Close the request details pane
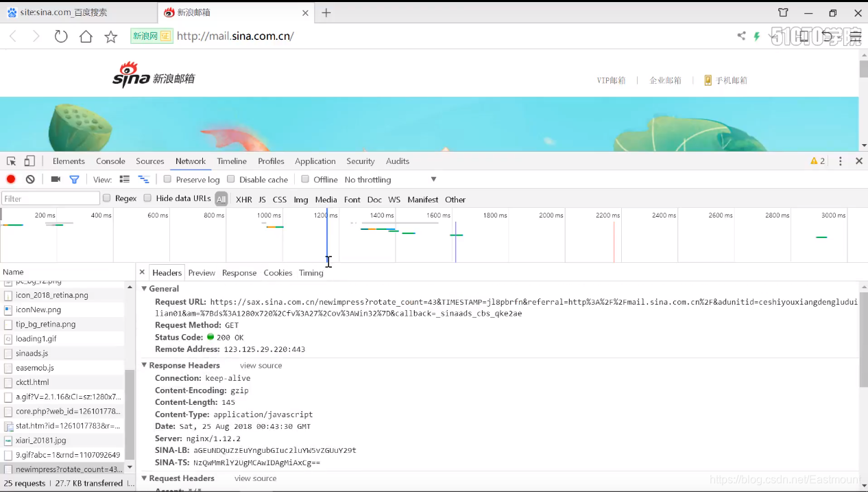 [142, 272]
